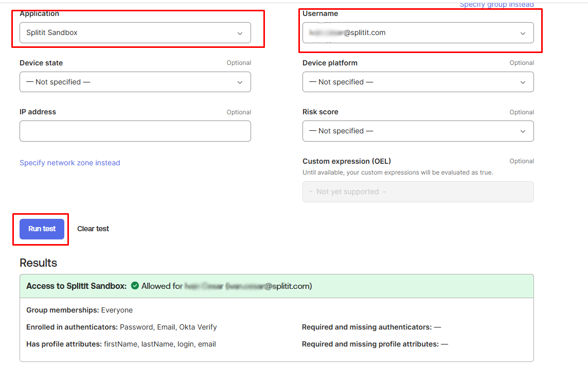Image resolution: width=588 pixels, height=380 pixels.
Task: Click the Device platform field label
Action: pyautogui.click(x=330, y=63)
